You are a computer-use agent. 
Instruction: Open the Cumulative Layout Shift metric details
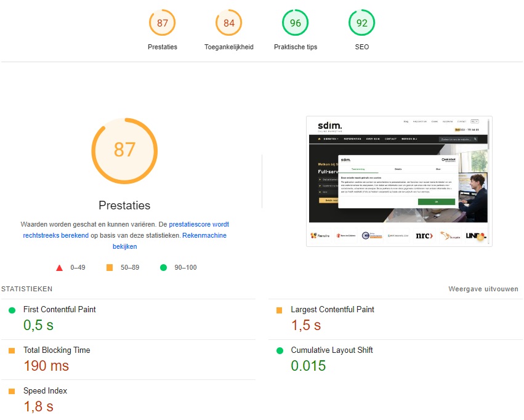(x=331, y=350)
